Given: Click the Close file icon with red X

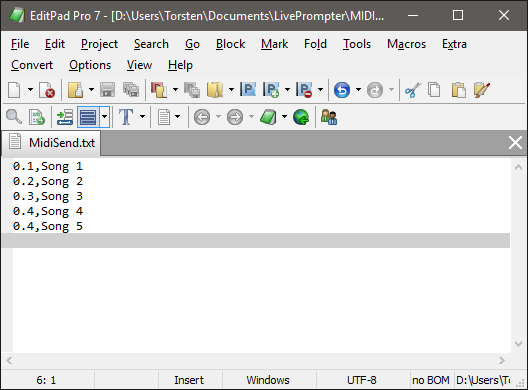Looking at the screenshot, I should pyautogui.click(x=47, y=90).
